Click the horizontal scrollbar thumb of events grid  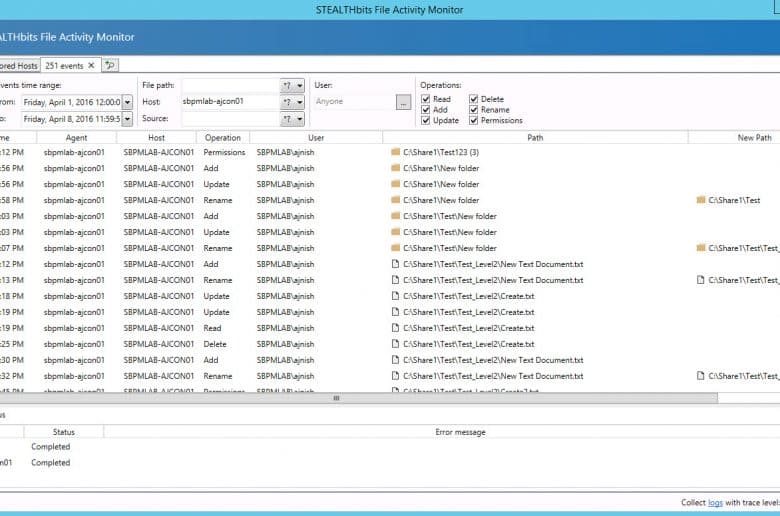358,398
